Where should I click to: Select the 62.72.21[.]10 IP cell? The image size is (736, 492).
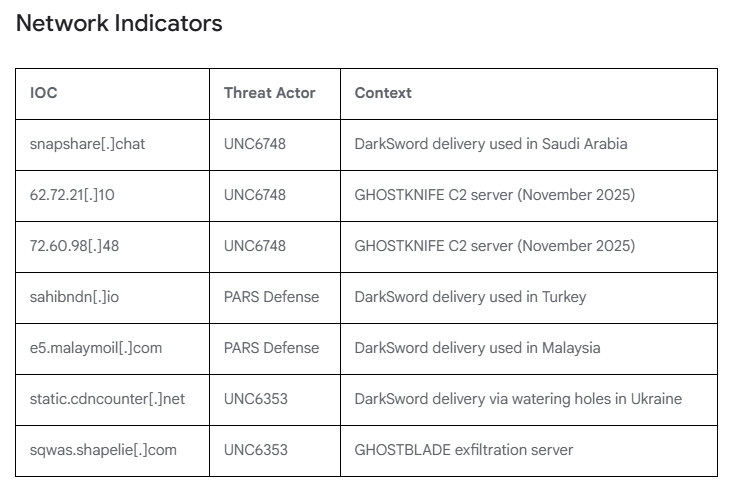coord(72,195)
